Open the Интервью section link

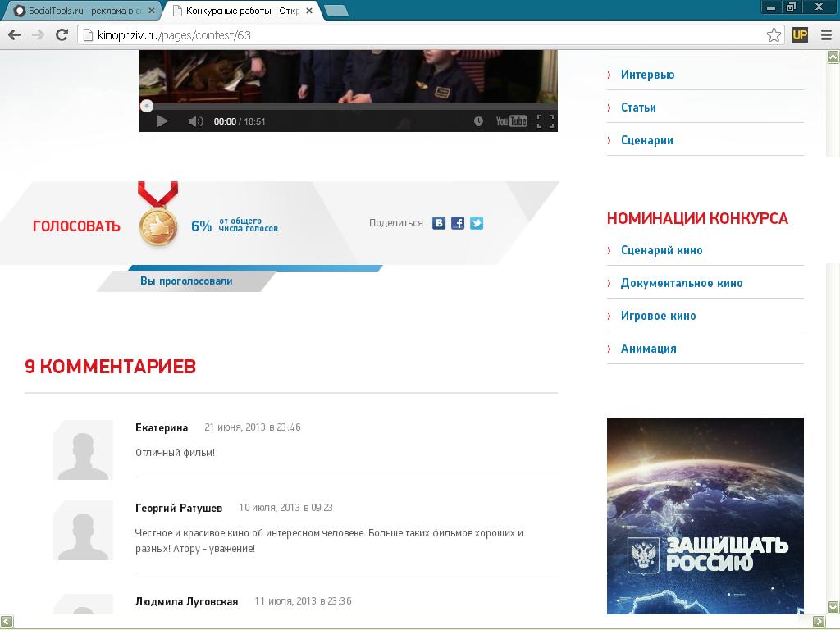pyautogui.click(x=647, y=75)
